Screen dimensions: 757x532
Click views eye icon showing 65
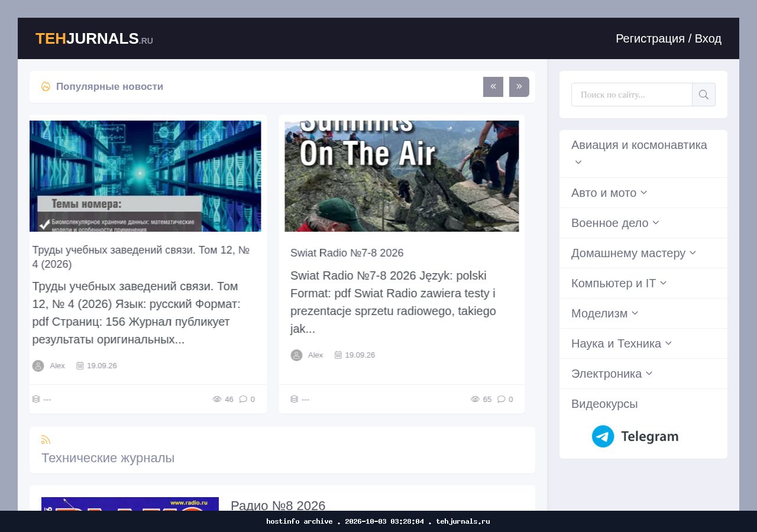[475, 399]
